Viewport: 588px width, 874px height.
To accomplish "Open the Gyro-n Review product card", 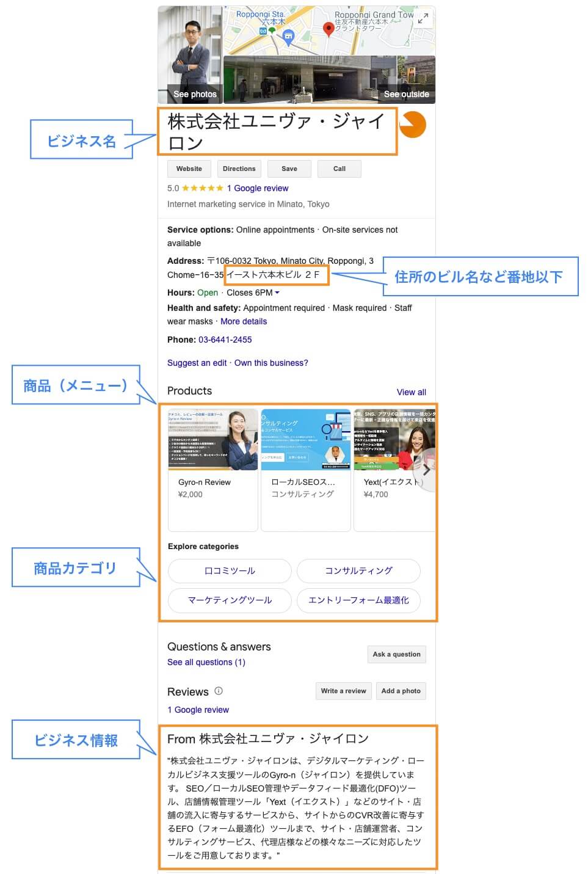I will click(213, 470).
